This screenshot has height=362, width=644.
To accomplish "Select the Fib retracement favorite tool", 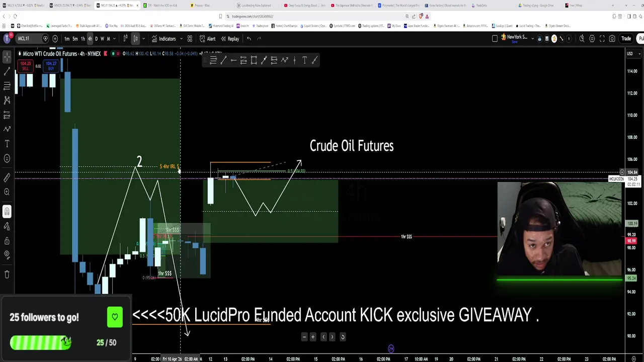I will tap(213, 60).
